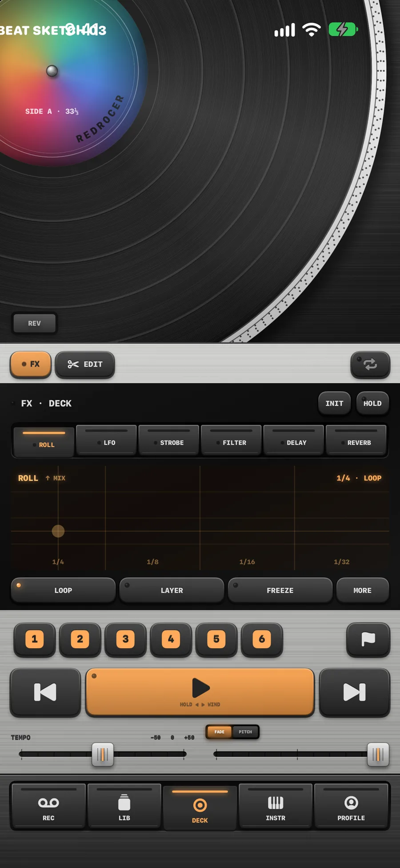The image size is (400, 868).
Task: Trigger cue point 4
Action: pyautogui.click(x=171, y=639)
